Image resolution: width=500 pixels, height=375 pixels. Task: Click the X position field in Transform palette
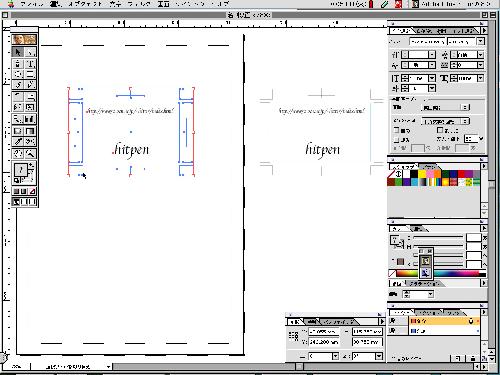[323, 332]
